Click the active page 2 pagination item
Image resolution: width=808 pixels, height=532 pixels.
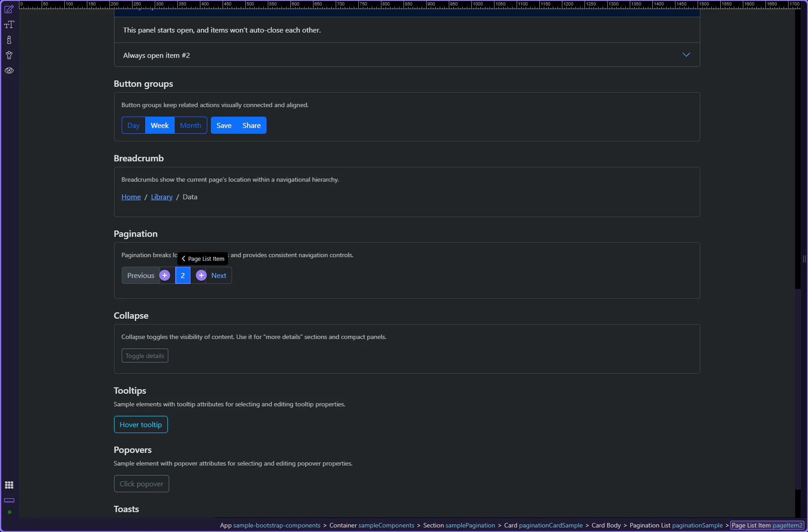pyautogui.click(x=183, y=275)
